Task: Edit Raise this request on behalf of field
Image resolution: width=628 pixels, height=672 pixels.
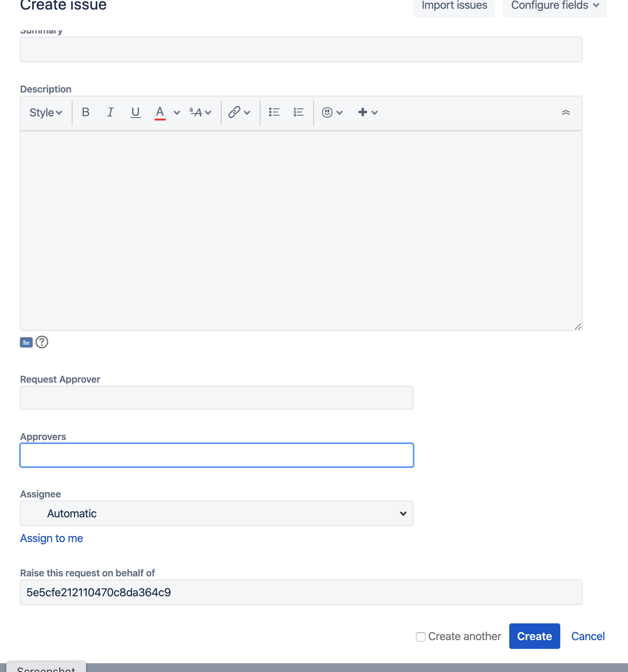Action: [301, 592]
